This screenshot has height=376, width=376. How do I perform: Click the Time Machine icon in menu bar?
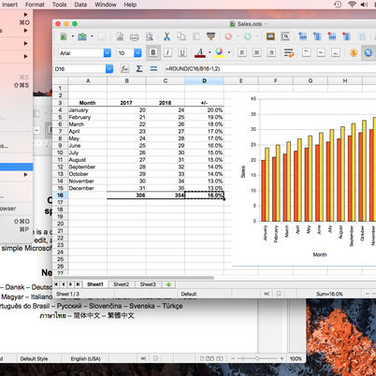(x=338, y=4)
